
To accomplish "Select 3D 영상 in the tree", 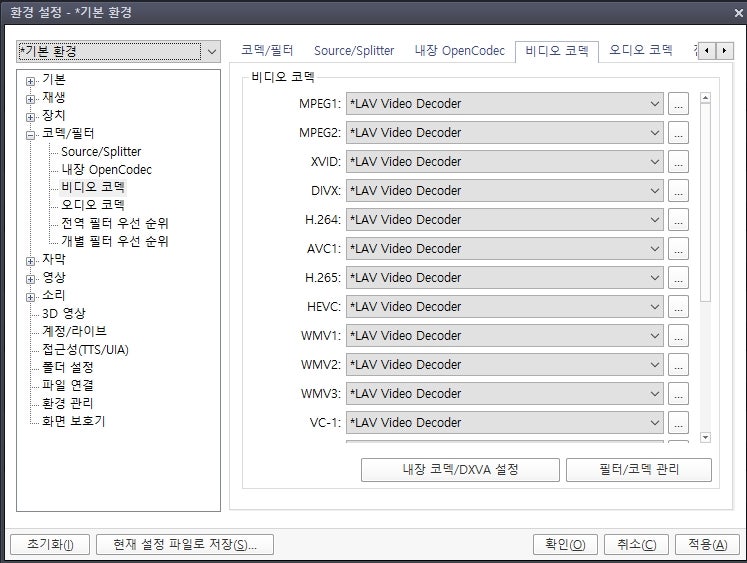I will pos(63,313).
